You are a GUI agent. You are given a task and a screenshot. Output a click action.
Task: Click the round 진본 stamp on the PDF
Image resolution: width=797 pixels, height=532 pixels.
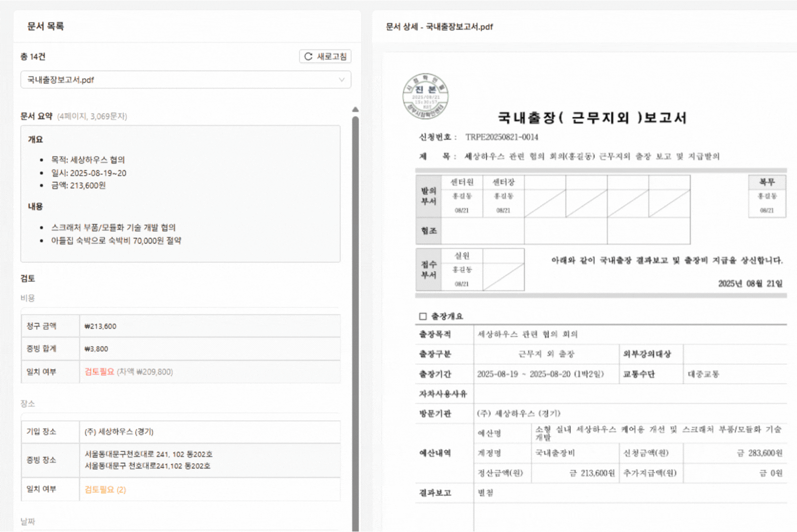click(x=425, y=96)
